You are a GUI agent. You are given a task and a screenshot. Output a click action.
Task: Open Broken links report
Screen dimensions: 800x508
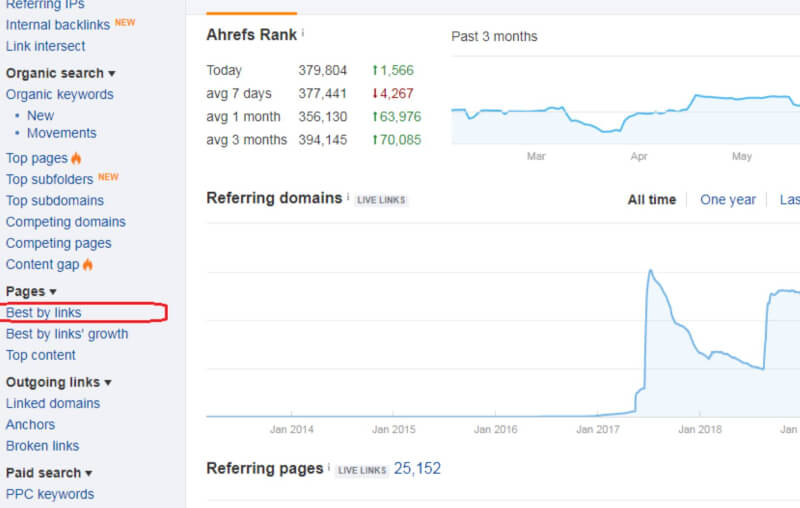(x=43, y=446)
